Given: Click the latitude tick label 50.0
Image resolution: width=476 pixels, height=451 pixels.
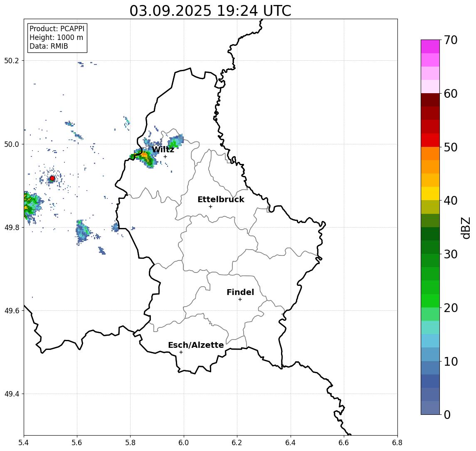Looking at the screenshot, I should (11, 144).
